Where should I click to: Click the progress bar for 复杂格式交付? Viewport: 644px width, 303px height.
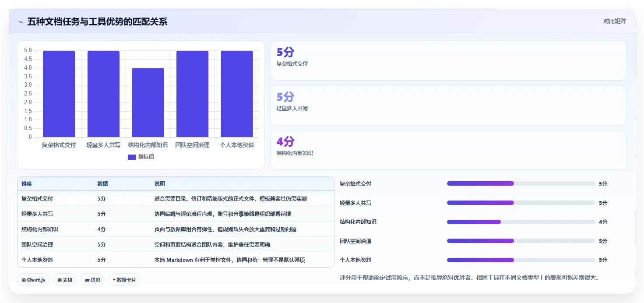[x=521, y=184]
